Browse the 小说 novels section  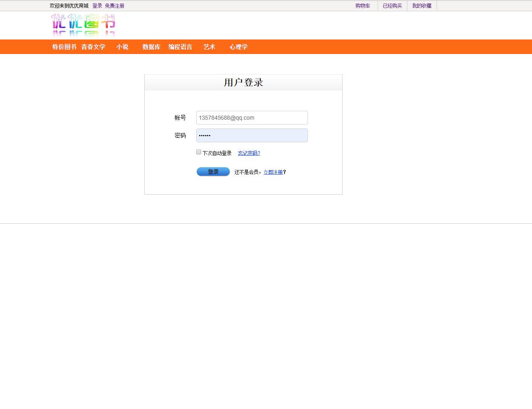pyautogui.click(x=122, y=47)
